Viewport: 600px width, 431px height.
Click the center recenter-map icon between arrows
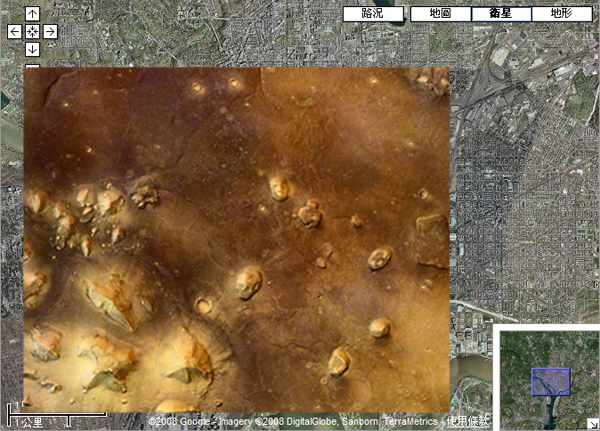pos(33,32)
